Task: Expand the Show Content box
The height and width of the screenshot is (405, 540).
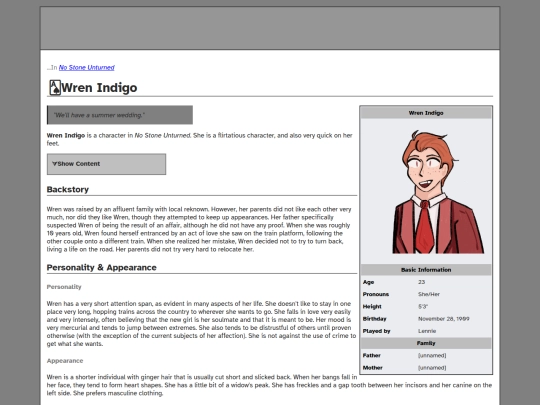Action: point(106,164)
